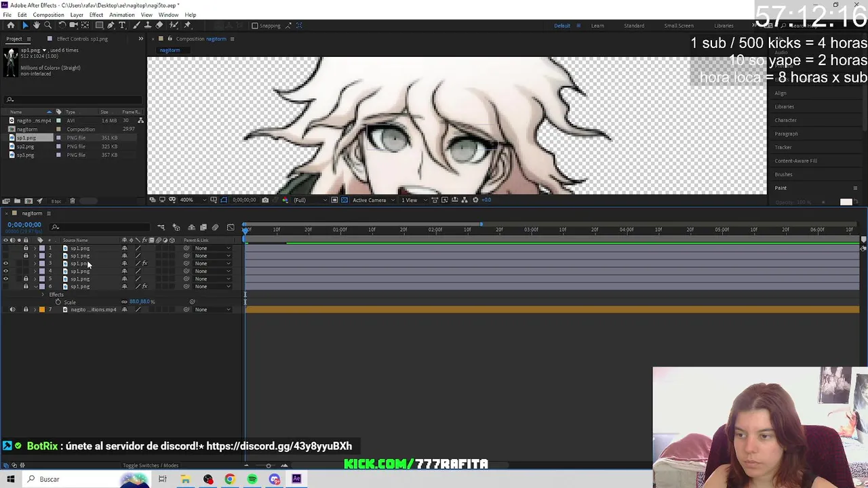Click the scale stopwatch on layer 6
This screenshot has width=868, height=488.
pos(58,302)
